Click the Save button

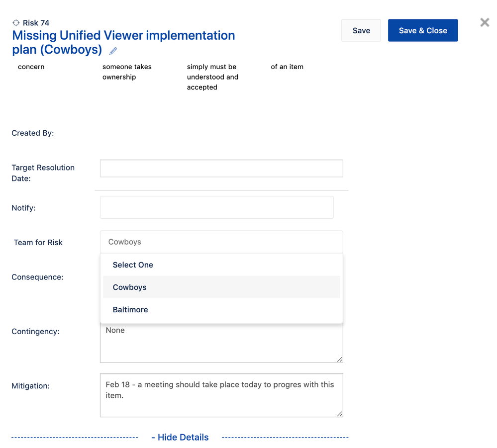click(x=361, y=30)
